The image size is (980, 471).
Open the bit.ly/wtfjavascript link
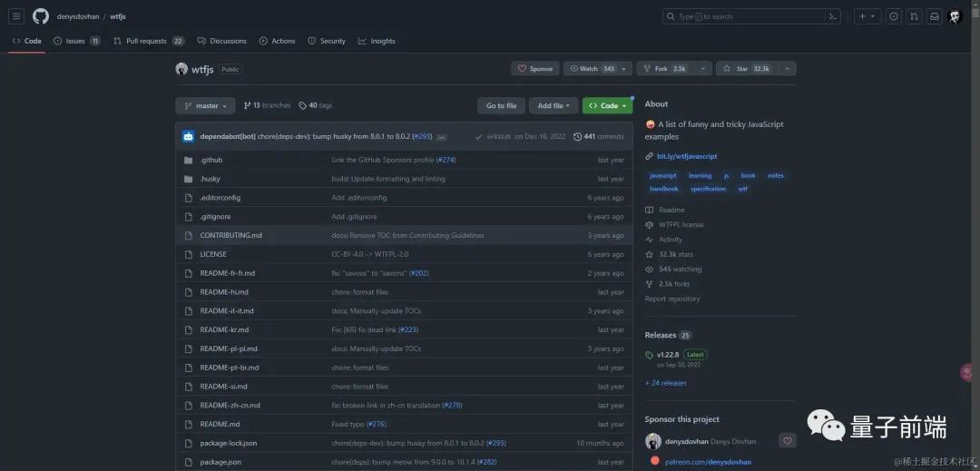687,157
